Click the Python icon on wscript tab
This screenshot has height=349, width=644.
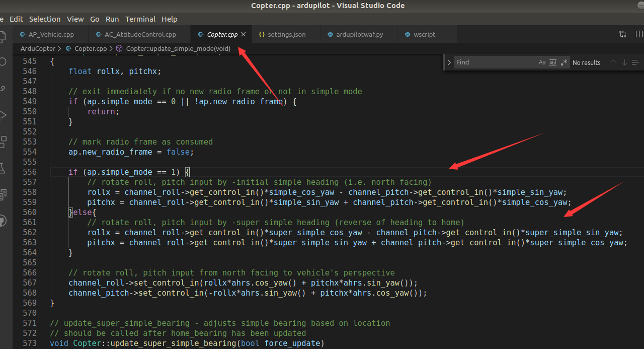tap(407, 34)
